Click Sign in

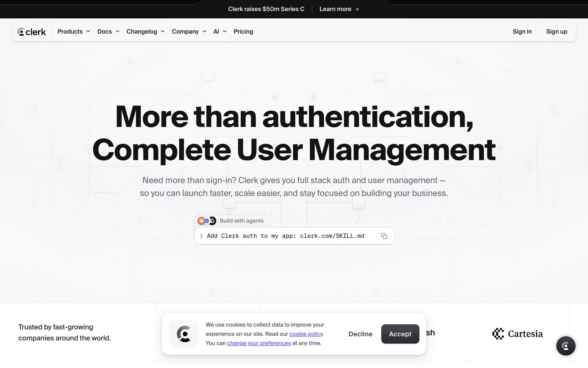tap(522, 32)
